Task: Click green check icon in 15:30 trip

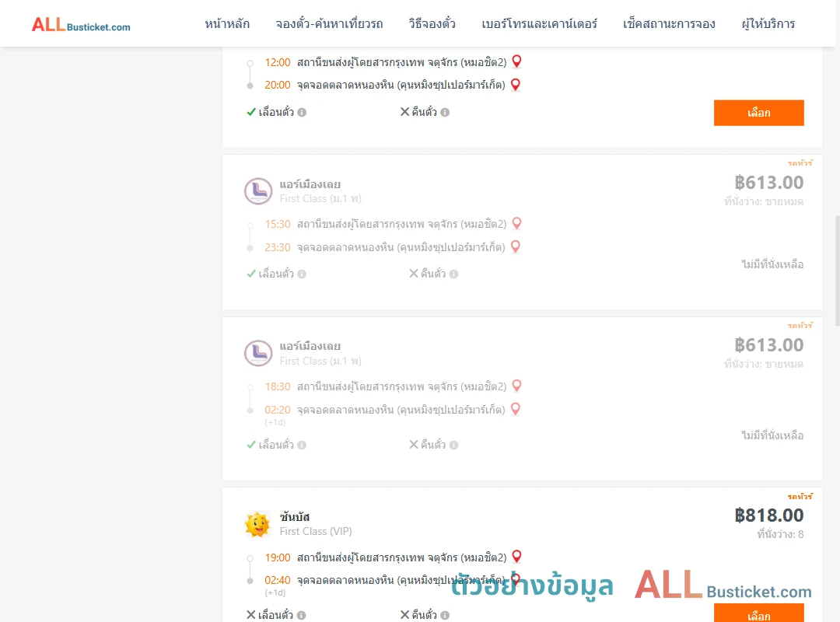Action: 250,274
